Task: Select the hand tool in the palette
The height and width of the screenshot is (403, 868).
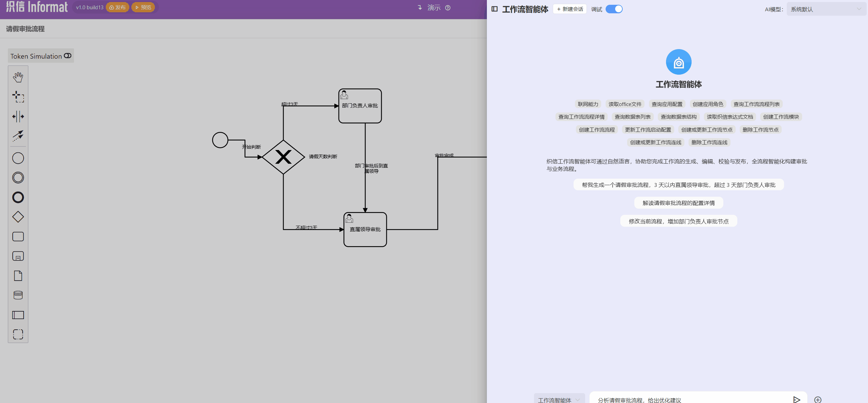Action: point(18,77)
